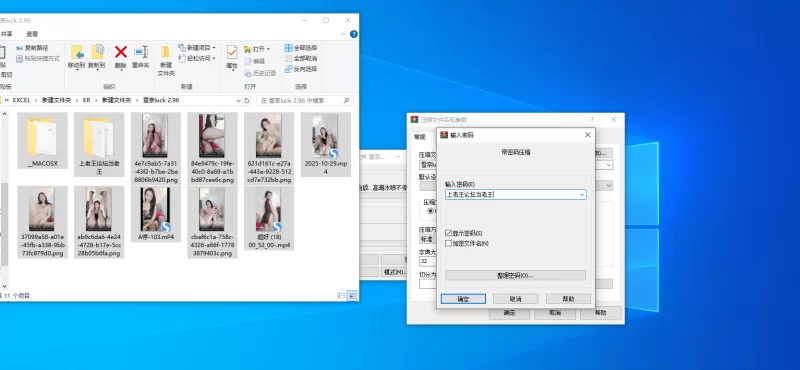The image size is (800, 370).
Task: Click the _MACOSX folder
Action: pos(42,140)
